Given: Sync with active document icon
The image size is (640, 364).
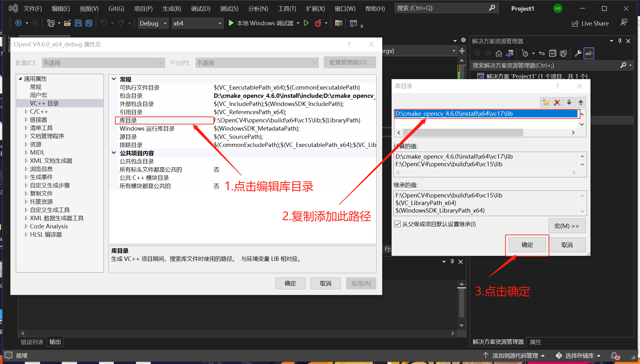Looking at the screenshot, I should coord(542,53).
